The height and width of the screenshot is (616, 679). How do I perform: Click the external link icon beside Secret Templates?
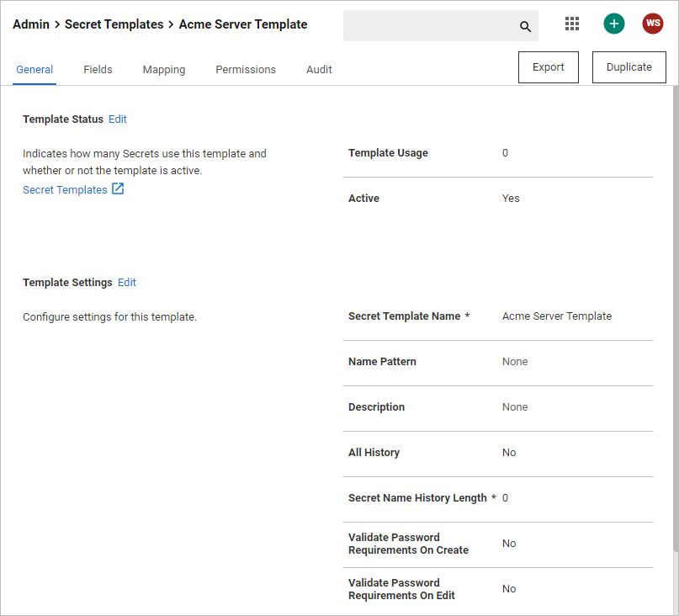(x=118, y=189)
